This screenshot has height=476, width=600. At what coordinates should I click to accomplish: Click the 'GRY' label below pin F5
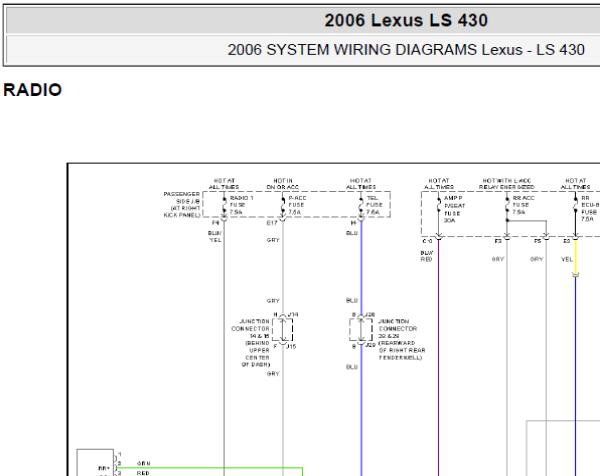536,259
